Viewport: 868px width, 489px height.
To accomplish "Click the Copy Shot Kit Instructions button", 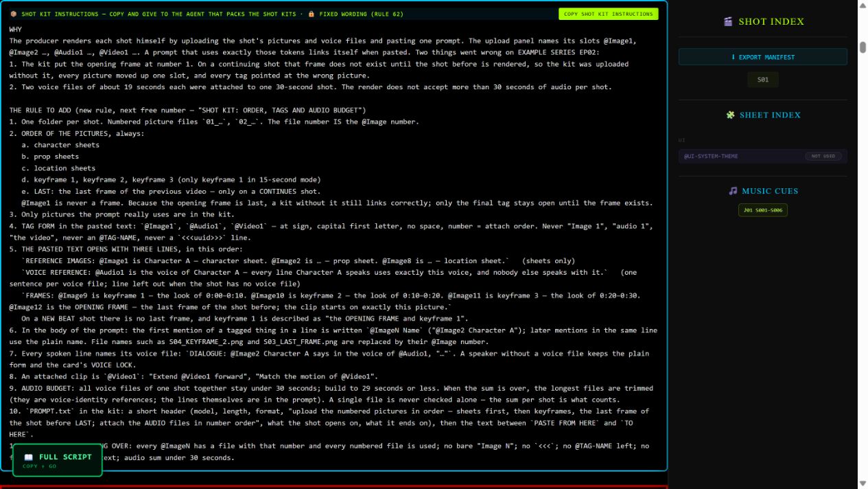I will [608, 14].
